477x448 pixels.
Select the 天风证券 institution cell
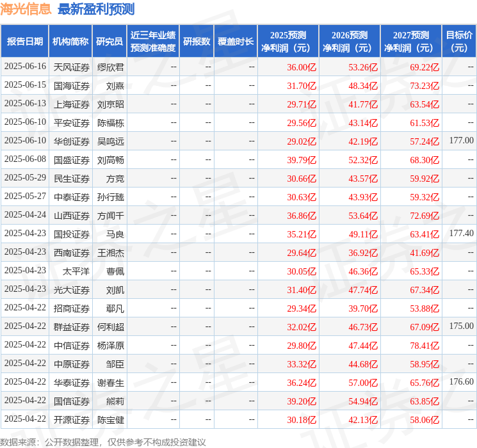72,67
